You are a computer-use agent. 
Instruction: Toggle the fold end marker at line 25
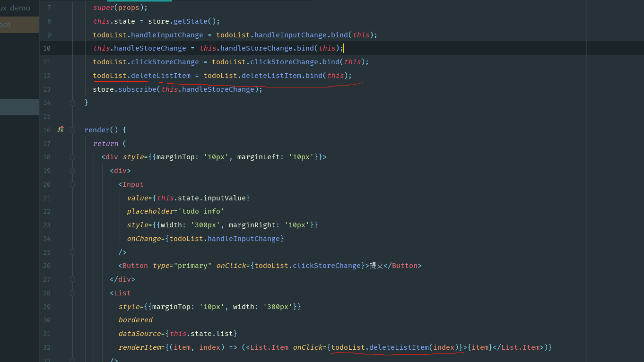[72, 252]
